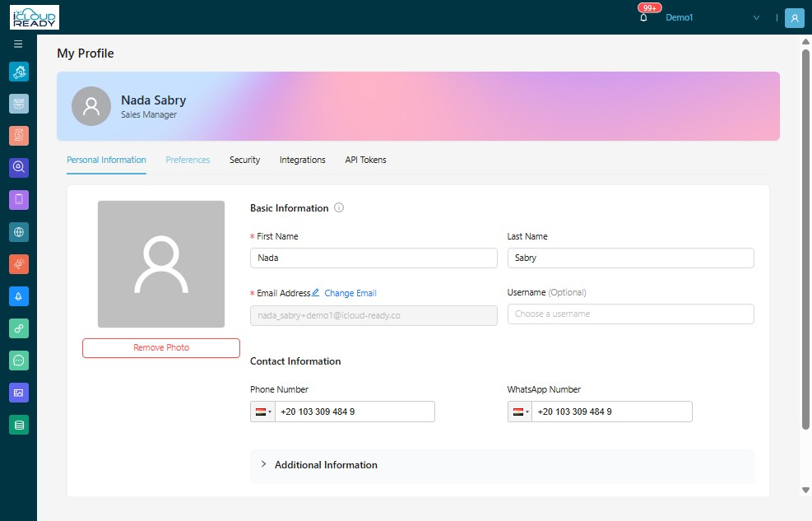The image size is (812, 521).
Task: Open the hamburger menu in the sidebar
Action: tap(18, 44)
